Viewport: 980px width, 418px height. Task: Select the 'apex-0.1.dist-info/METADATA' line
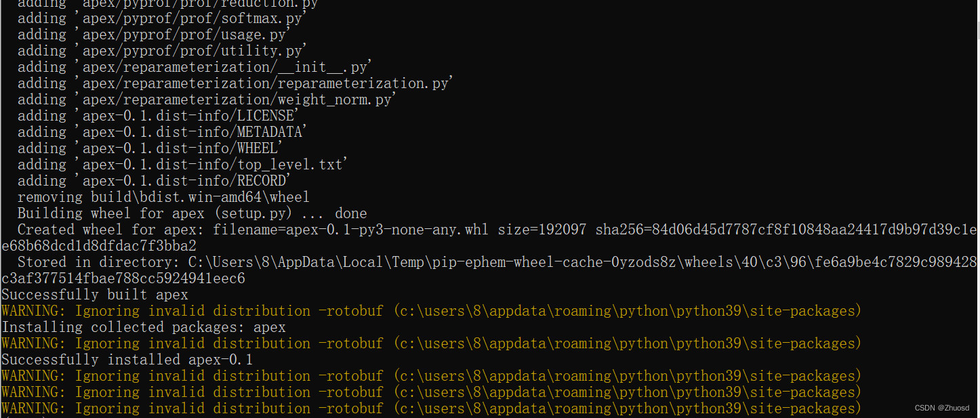tap(163, 132)
